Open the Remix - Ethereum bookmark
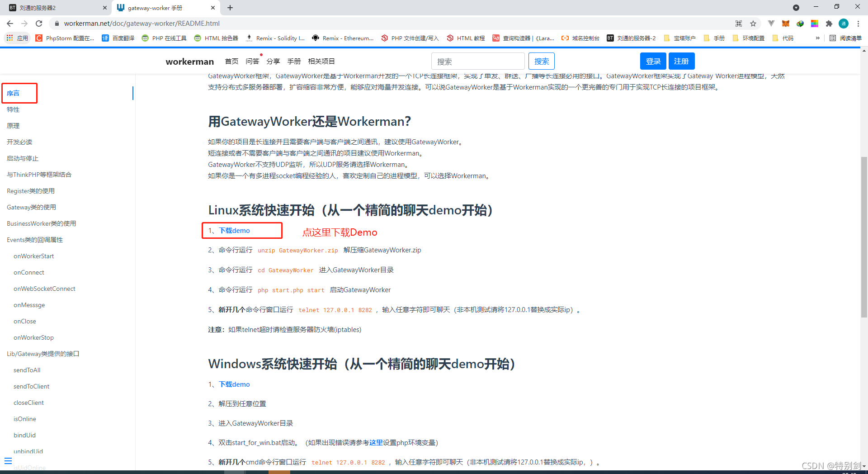The image size is (868, 474). click(x=343, y=38)
